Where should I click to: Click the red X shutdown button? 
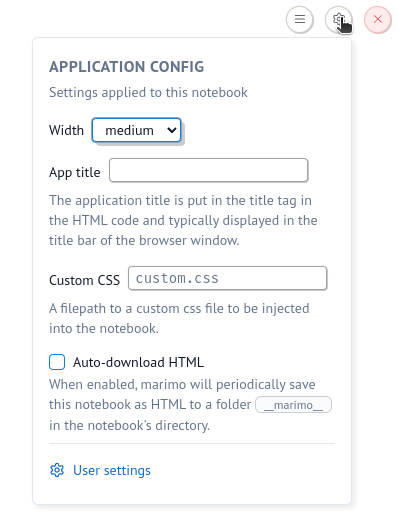(377, 19)
